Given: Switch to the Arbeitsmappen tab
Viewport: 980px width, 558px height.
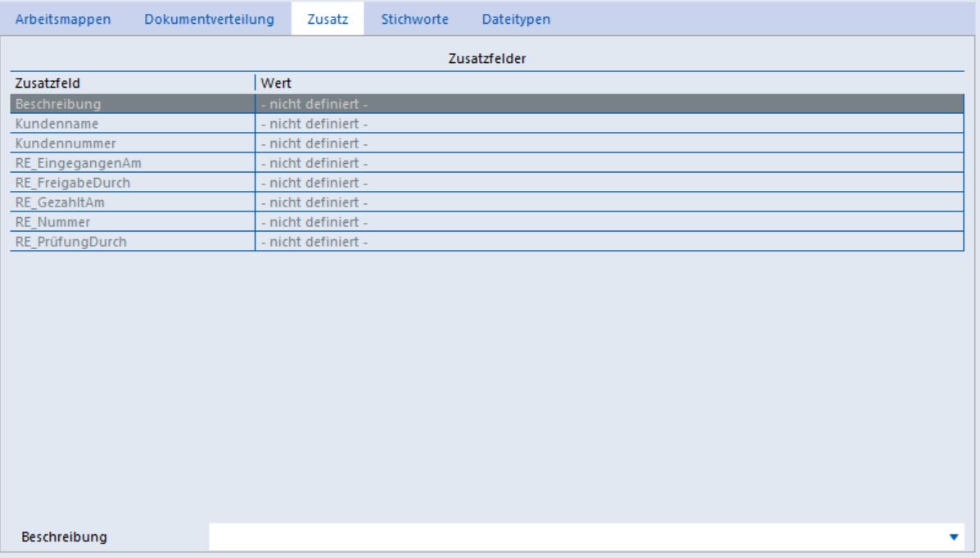Looking at the screenshot, I should 63,20.
